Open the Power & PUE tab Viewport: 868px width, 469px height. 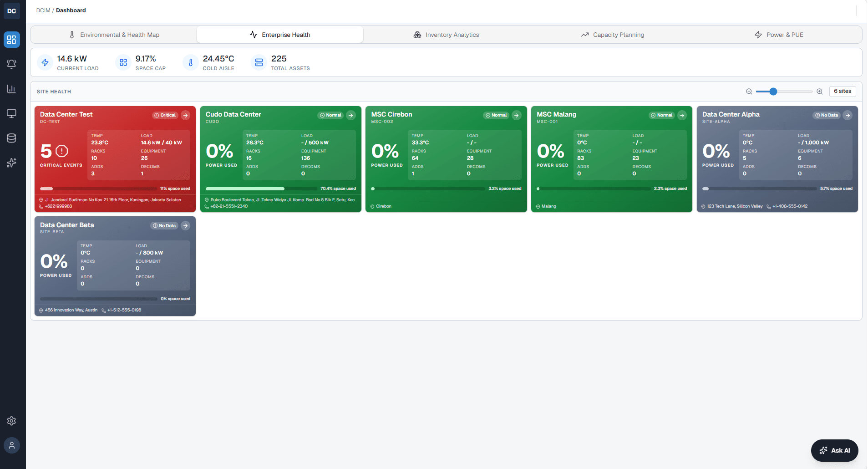click(779, 35)
